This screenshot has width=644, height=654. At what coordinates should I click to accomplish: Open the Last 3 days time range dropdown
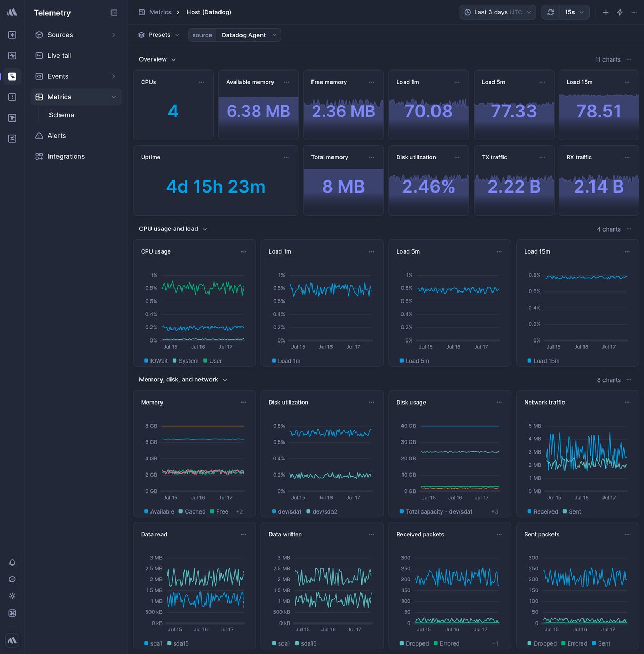[x=498, y=12]
